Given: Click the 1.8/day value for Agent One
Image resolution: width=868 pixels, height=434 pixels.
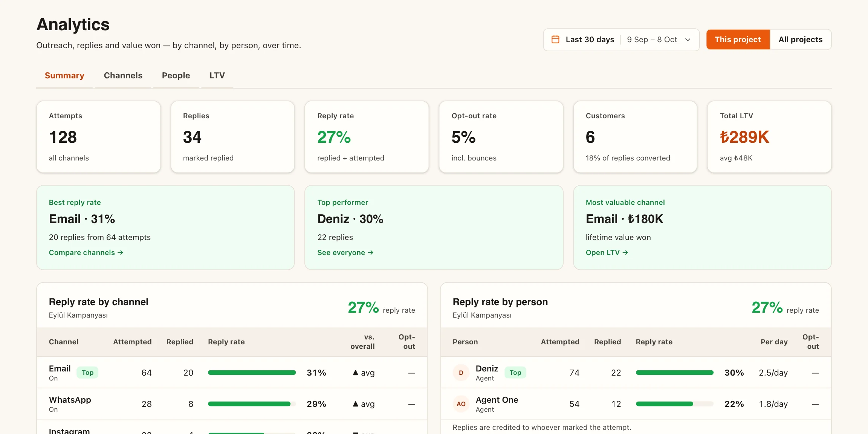Looking at the screenshot, I should point(773,404).
